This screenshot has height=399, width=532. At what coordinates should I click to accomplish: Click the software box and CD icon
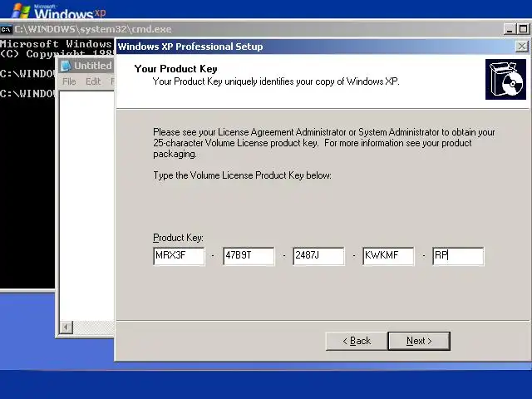(505, 80)
